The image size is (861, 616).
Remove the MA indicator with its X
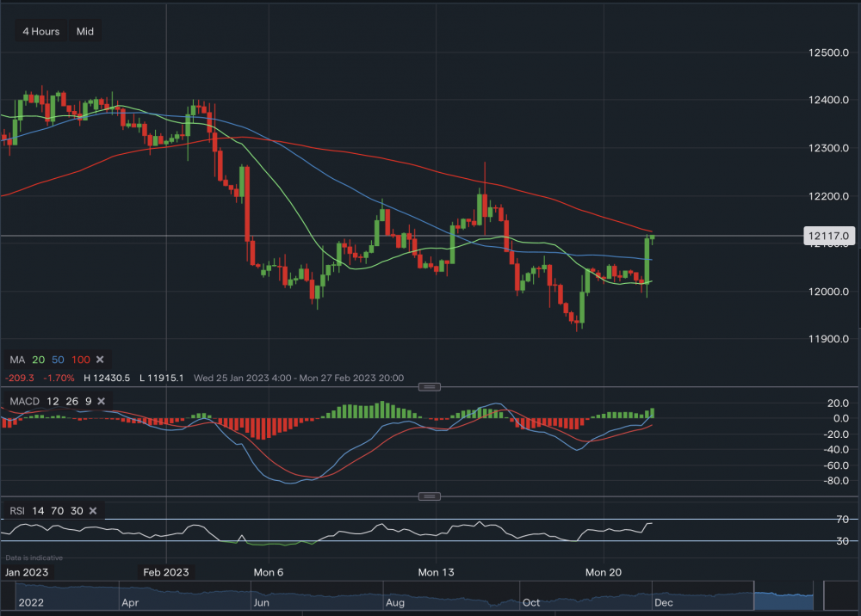point(100,359)
